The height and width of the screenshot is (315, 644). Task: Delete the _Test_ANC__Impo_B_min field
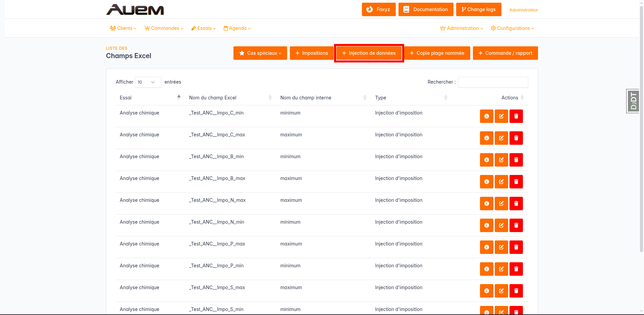tap(516, 160)
